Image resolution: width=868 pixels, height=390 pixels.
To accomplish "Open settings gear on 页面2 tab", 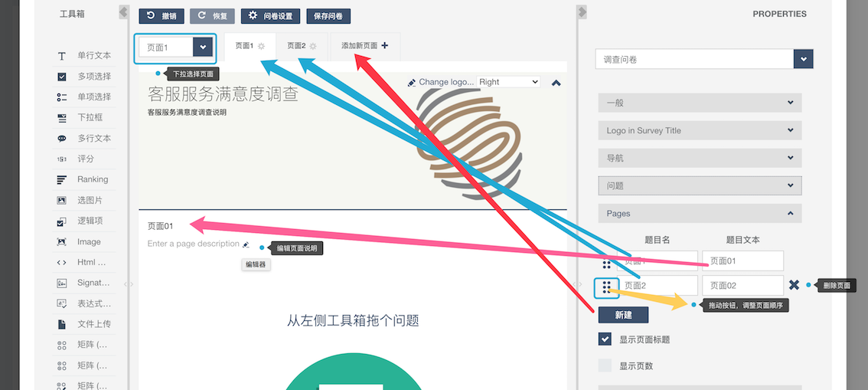I will pos(313,47).
